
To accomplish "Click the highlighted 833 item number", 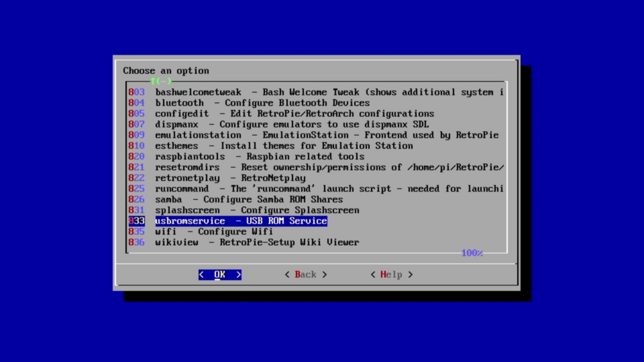I will pyautogui.click(x=136, y=221).
